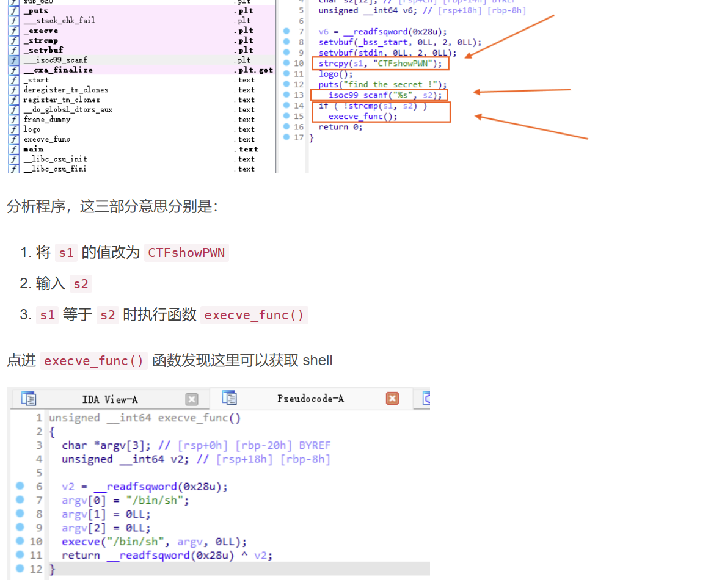The height and width of the screenshot is (588, 722).
Task: Click the inline code CTFshowPWN in article
Action: click(186, 253)
